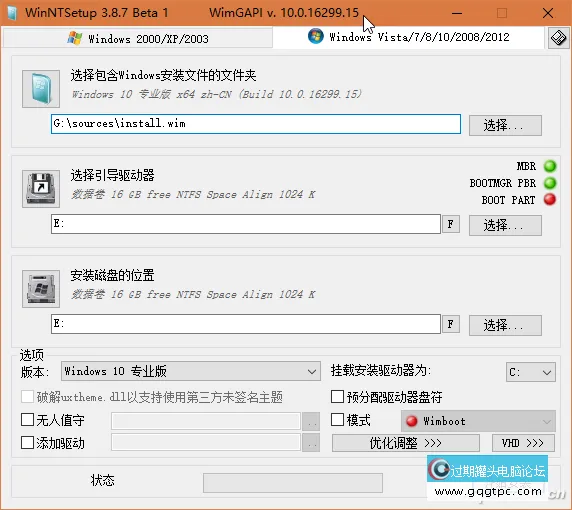Click the 选择引导驱动器 heading text
The height and width of the screenshot is (510, 572).
[112, 175]
